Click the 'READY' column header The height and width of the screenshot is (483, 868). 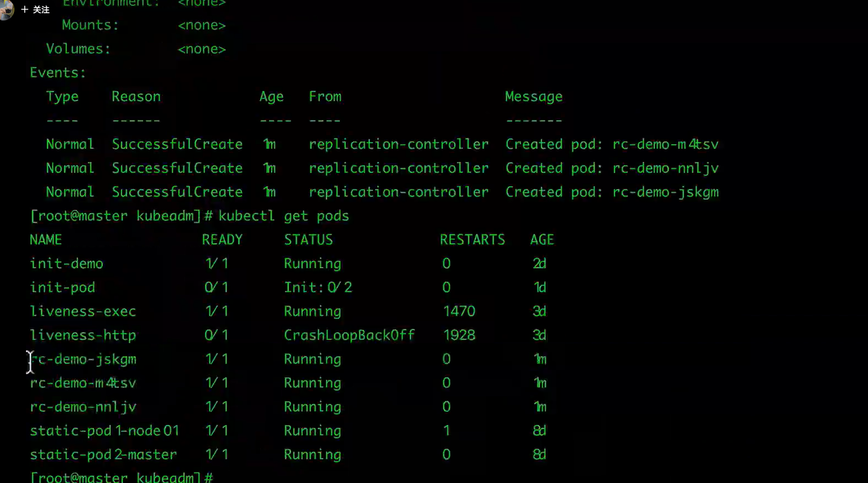222,240
